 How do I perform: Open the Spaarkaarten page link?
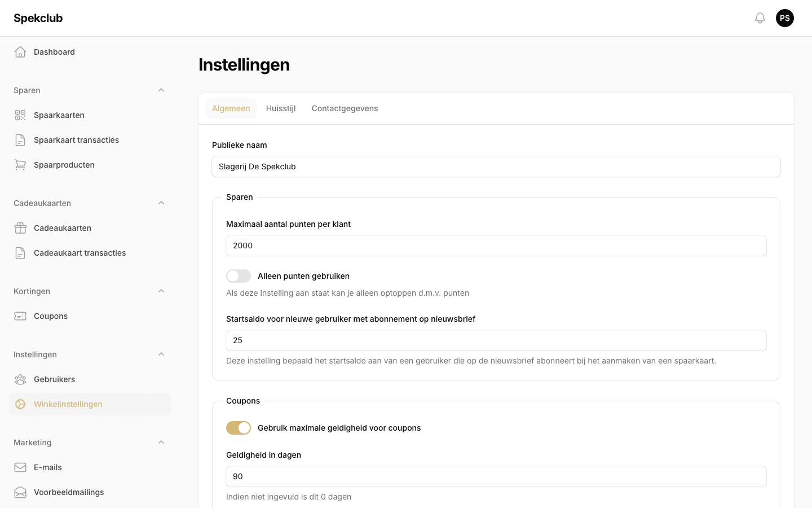pyautogui.click(x=90, y=115)
